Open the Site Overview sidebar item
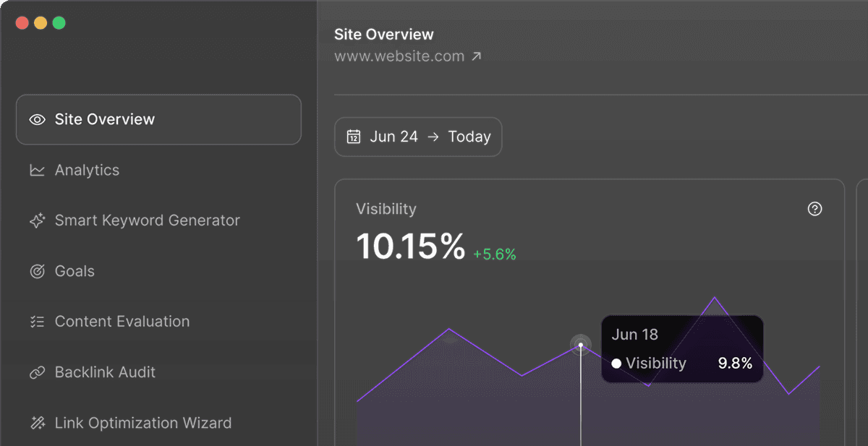 [158, 119]
